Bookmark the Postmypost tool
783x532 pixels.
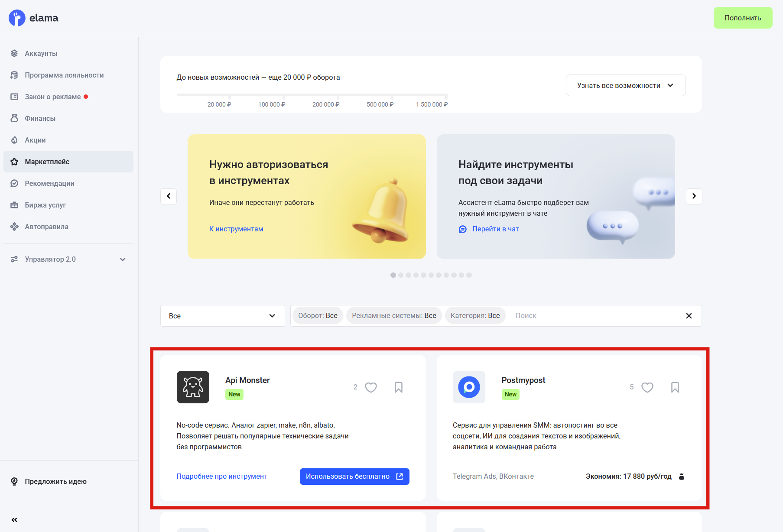coord(675,387)
